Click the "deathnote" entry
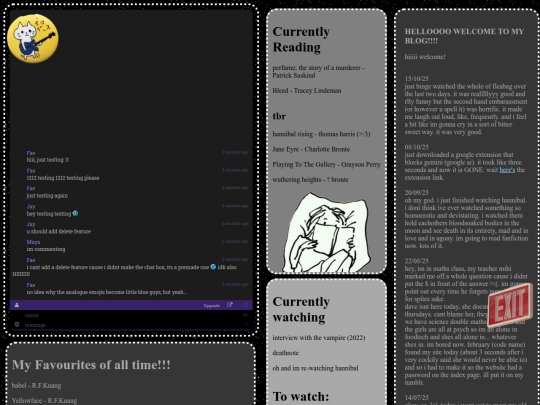 [x=285, y=353]
